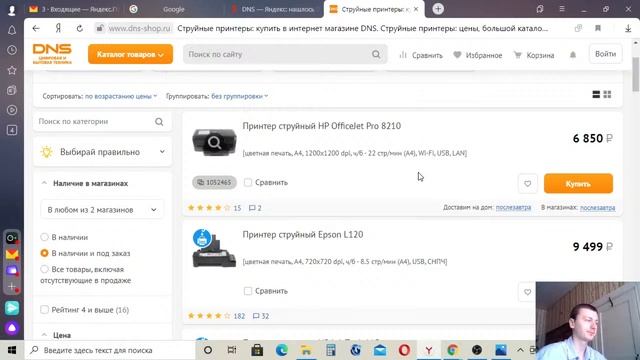This screenshot has width=640, height=360.
Task: Open HP OfficeJet Pro 8210 printer title
Action: [x=322, y=126]
